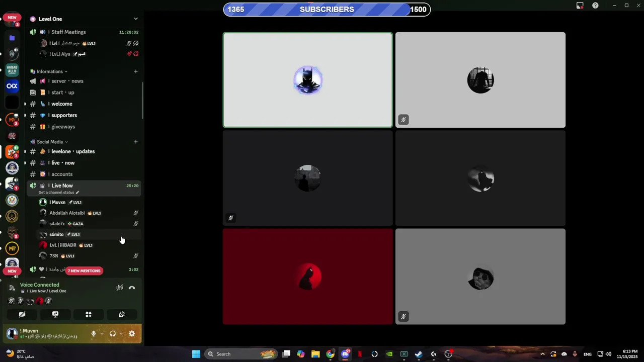Open the server · news channel
Viewport: 644px width, 362px height.
point(84,81)
